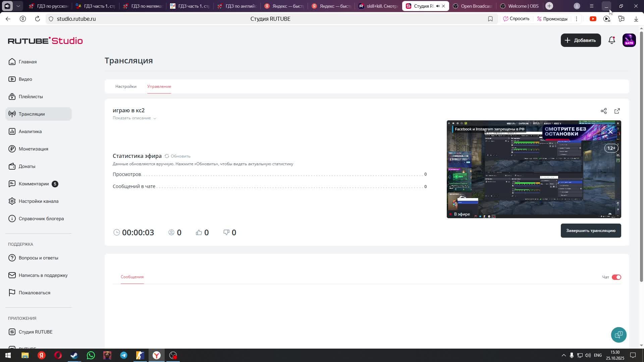644x362 pixels.
Task: Switch to the Настройки tab
Action: (126, 86)
